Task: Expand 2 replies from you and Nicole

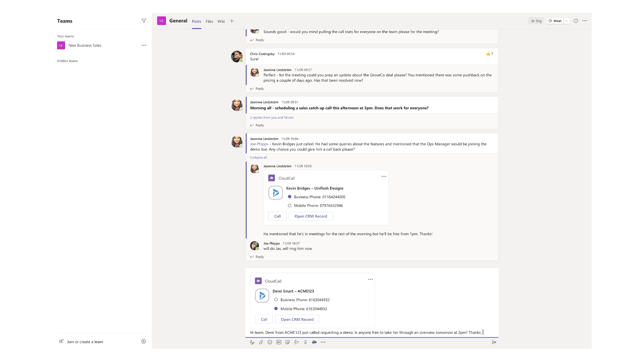Action: tap(272, 117)
